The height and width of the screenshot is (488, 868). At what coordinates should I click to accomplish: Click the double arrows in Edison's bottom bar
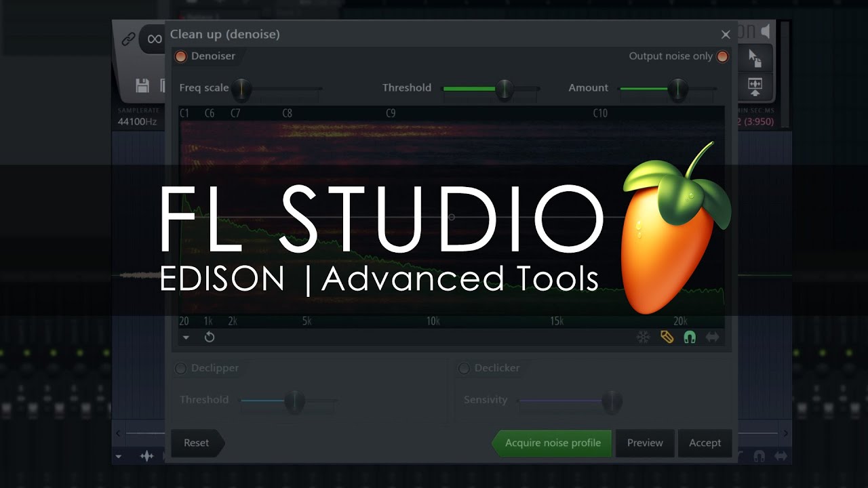click(783, 456)
